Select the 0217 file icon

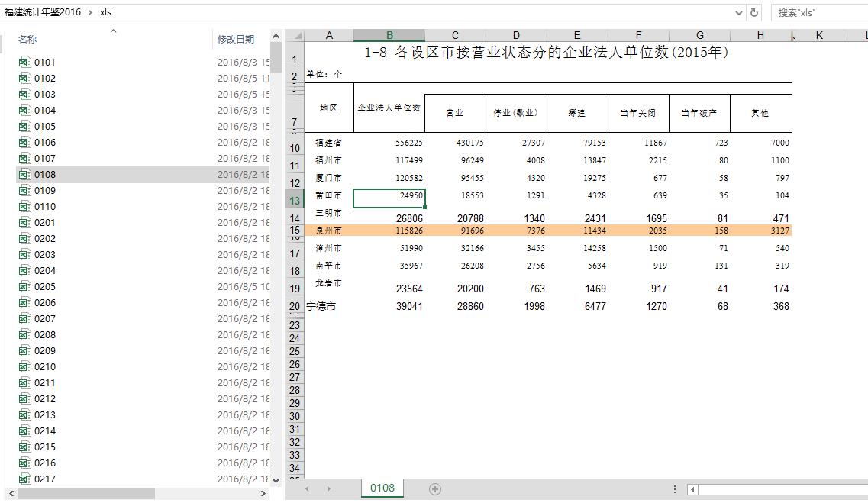[24, 479]
